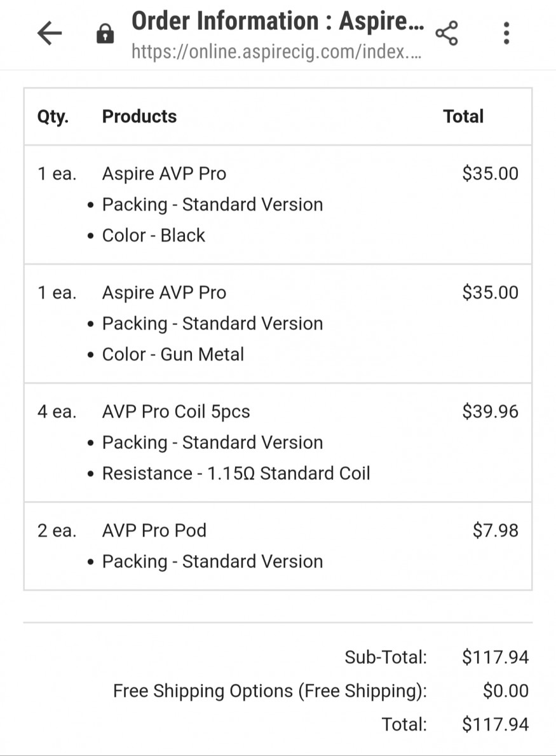Tap 'Color - Black' option text
556x756 pixels.
pos(154,235)
